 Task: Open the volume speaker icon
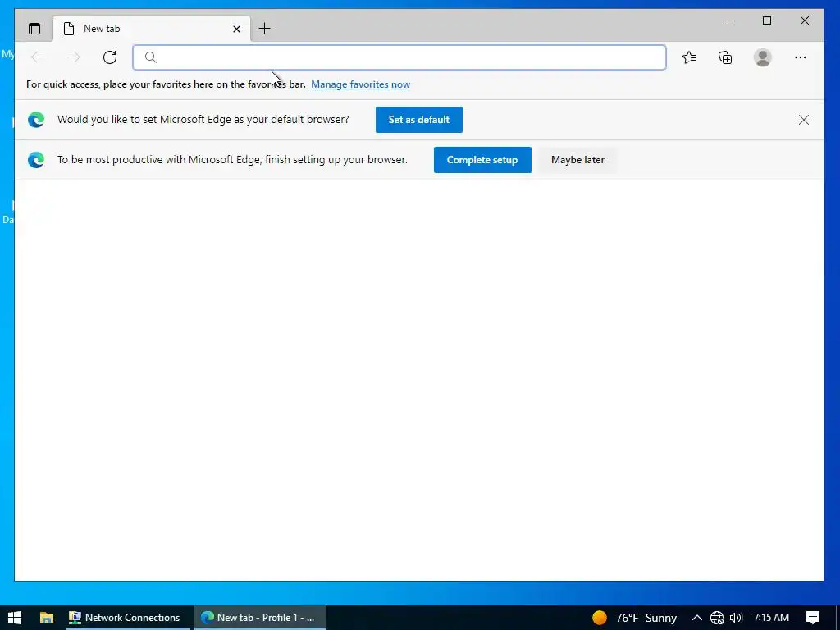[x=736, y=618]
